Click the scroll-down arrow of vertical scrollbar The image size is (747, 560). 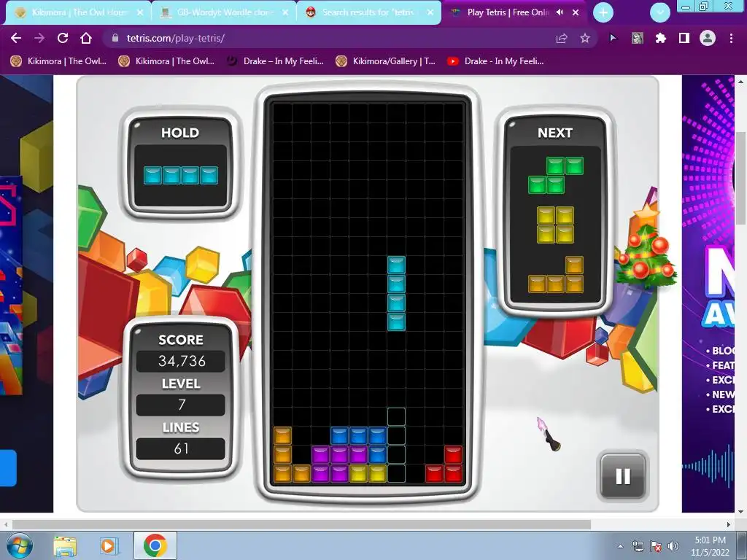click(741, 512)
